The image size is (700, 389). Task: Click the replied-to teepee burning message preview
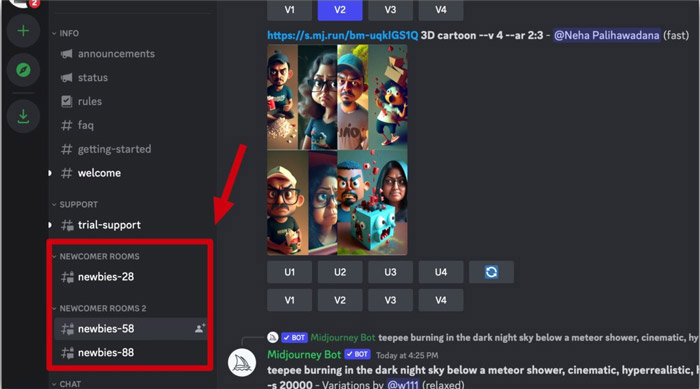click(538, 338)
